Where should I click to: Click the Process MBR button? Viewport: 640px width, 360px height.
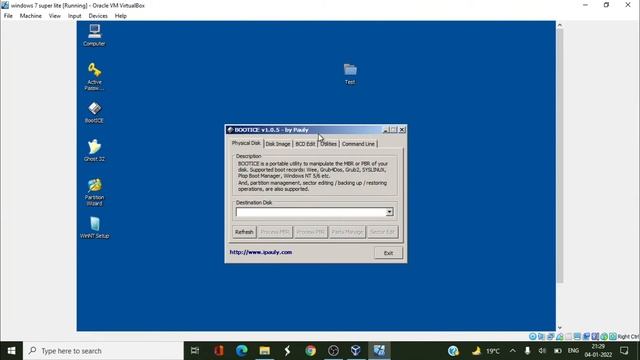pos(275,232)
